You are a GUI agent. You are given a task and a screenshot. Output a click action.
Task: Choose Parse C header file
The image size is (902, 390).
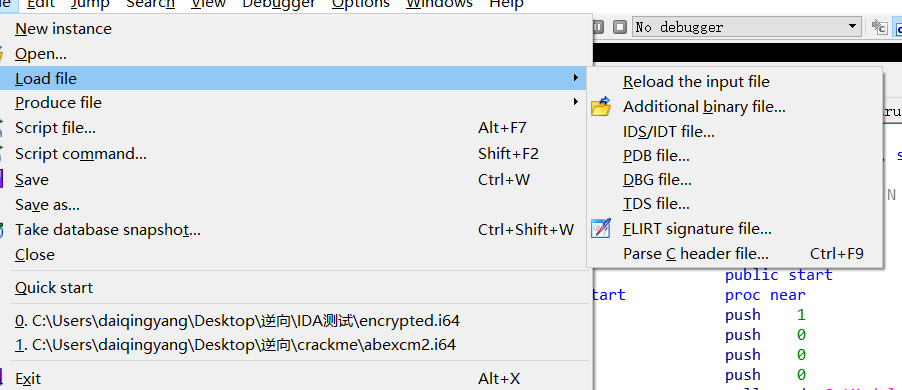point(695,254)
